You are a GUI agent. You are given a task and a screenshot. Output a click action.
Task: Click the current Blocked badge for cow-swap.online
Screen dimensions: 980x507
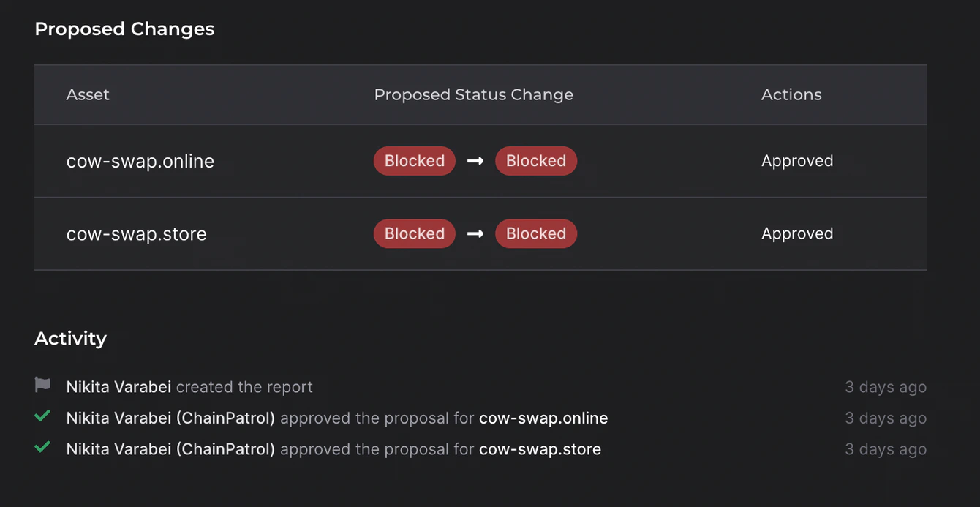415,161
